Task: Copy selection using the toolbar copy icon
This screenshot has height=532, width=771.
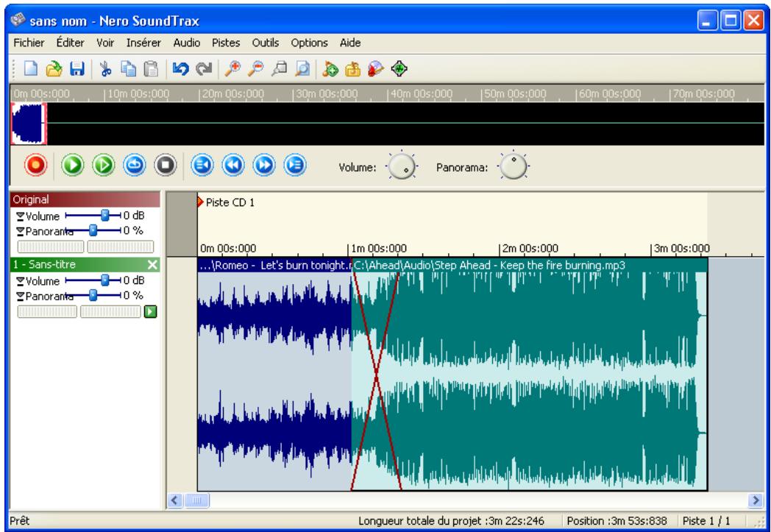Action: 128,69
